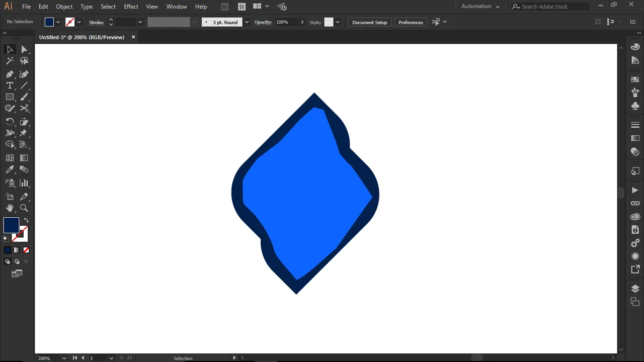Select the Slice tool
644x362 pixels.
tap(24, 197)
